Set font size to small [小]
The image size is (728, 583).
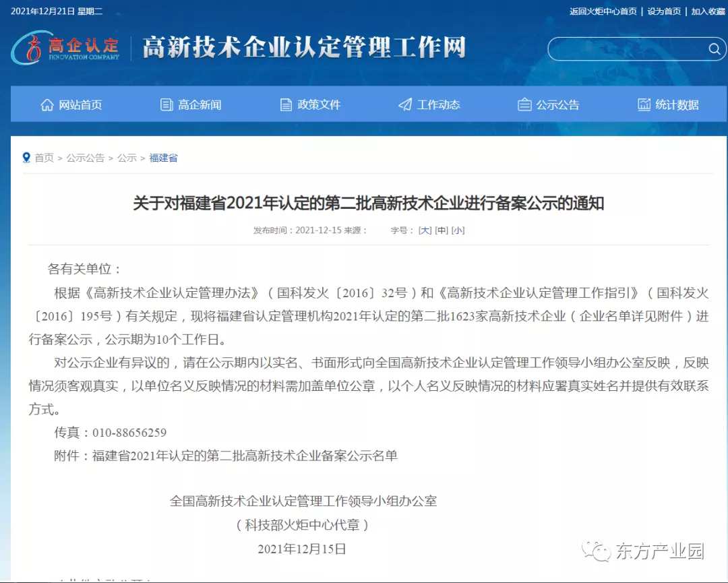[458, 231]
